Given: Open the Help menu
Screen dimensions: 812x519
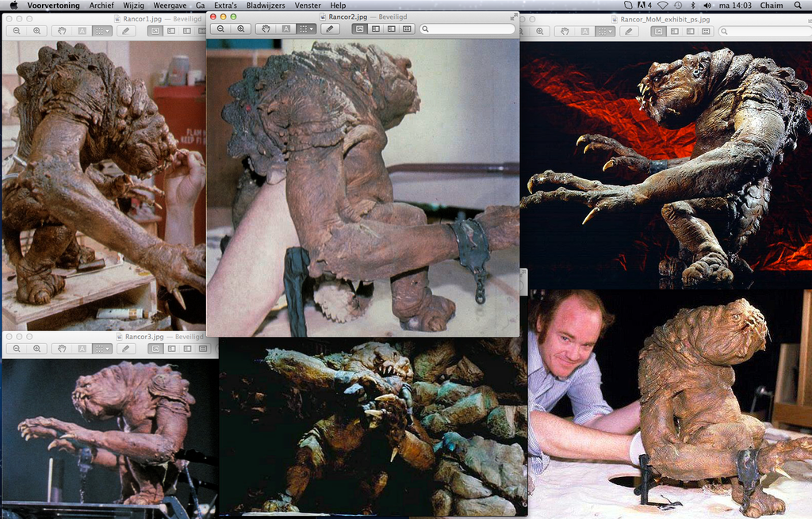Looking at the screenshot, I should tap(338, 6).
